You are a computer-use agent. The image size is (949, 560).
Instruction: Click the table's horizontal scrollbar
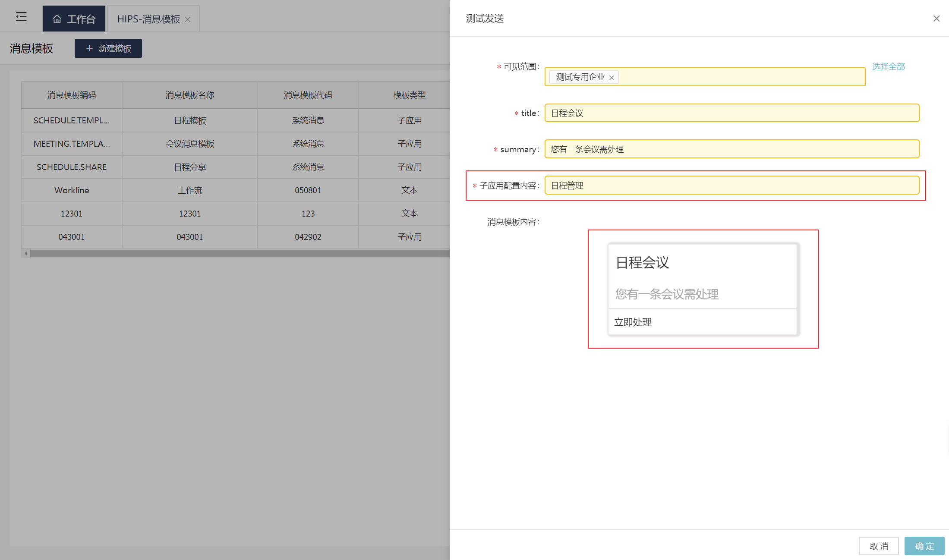pyautogui.click(x=240, y=254)
